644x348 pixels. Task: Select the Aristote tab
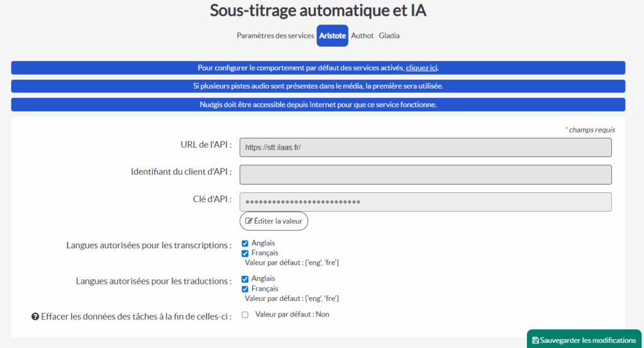pyautogui.click(x=332, y=36)
